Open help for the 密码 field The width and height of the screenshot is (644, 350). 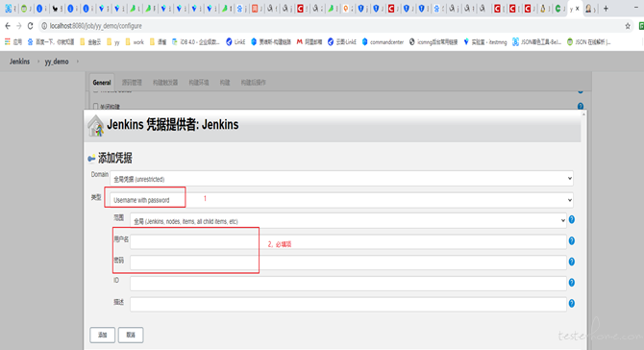point(571,262)
